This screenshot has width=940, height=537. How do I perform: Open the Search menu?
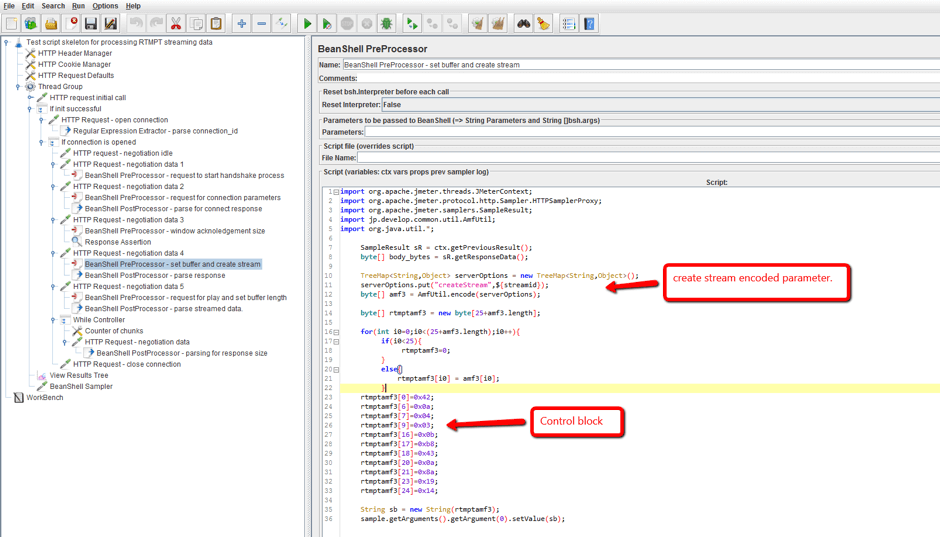tap(53, 6)
